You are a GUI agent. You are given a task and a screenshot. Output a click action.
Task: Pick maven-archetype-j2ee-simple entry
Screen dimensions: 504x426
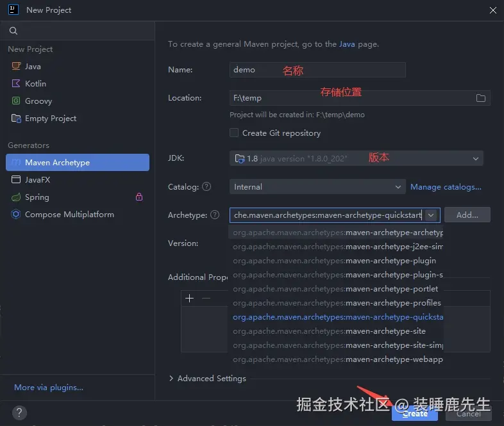pyautogui.click(x=336, y=247)
